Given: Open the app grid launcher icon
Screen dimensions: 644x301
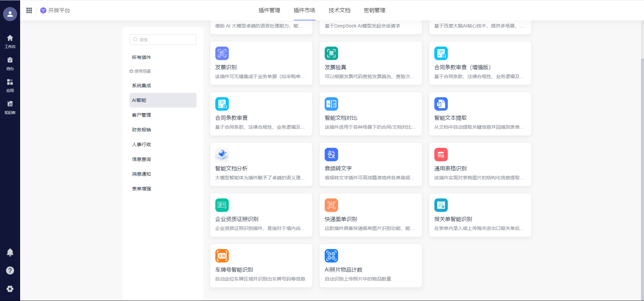Looking at the screenshot, I should point(29,10).
